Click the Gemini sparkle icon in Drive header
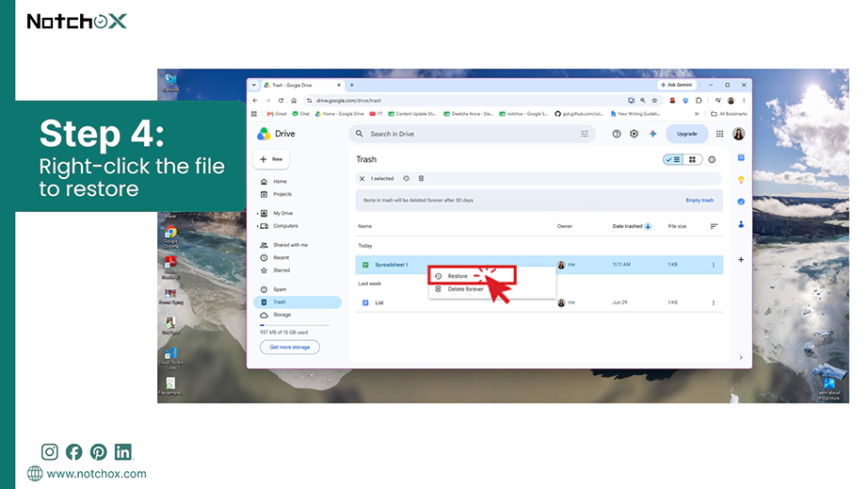868x489 pixels. pos(652,134)
